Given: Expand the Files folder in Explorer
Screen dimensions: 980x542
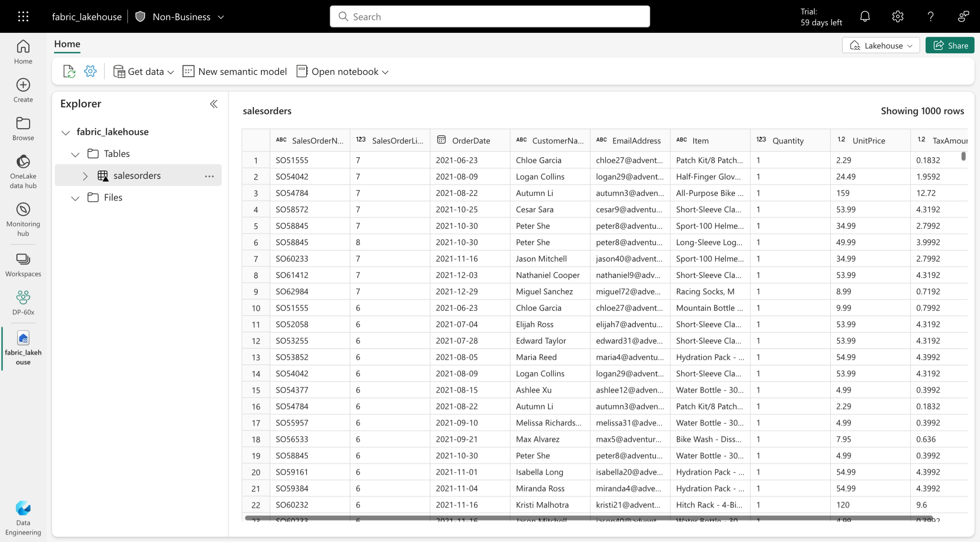Looking at the screenshot, I should (x=75, y=197).
